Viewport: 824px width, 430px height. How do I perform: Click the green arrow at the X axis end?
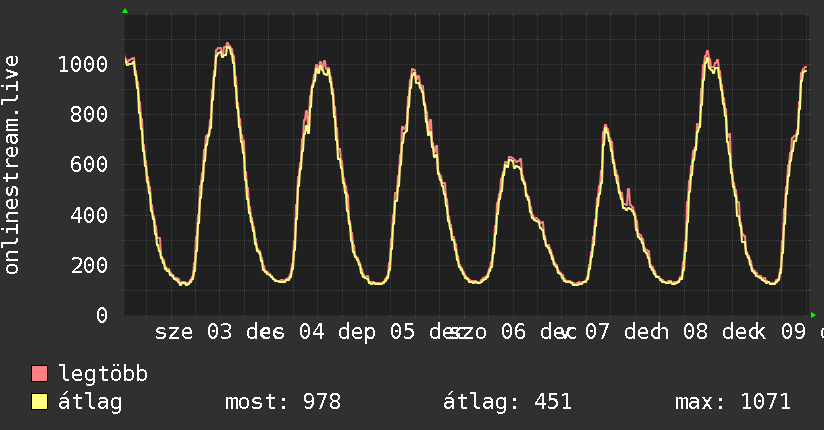(x=813, y=315)
